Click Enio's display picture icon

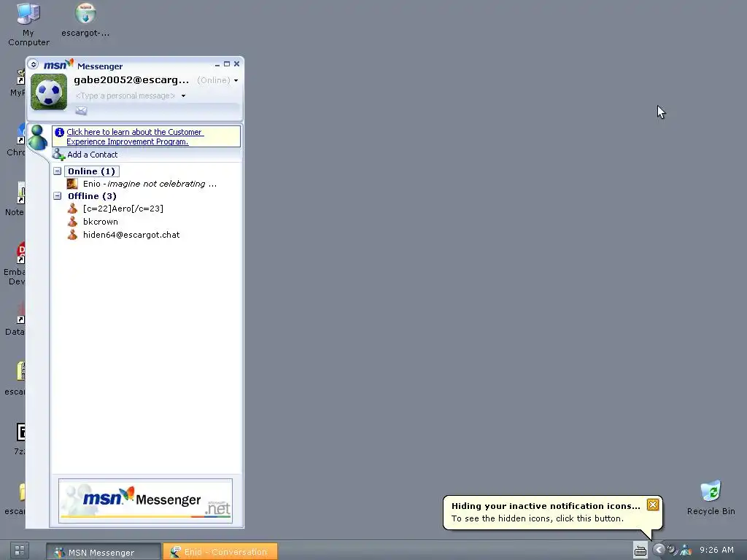pos(72,184)
